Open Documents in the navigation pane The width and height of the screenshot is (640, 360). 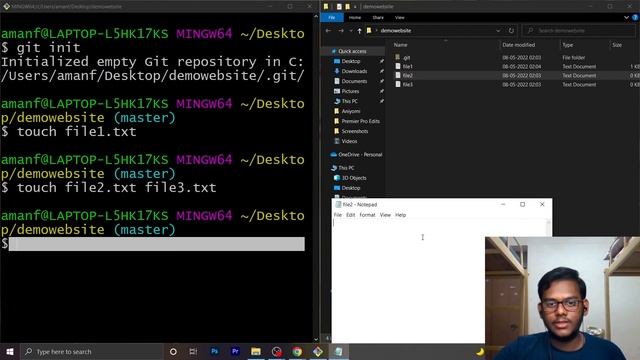click(x=354, y=81)
